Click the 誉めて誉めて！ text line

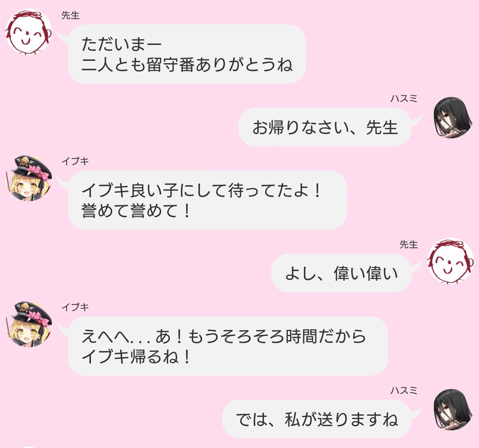137,210
